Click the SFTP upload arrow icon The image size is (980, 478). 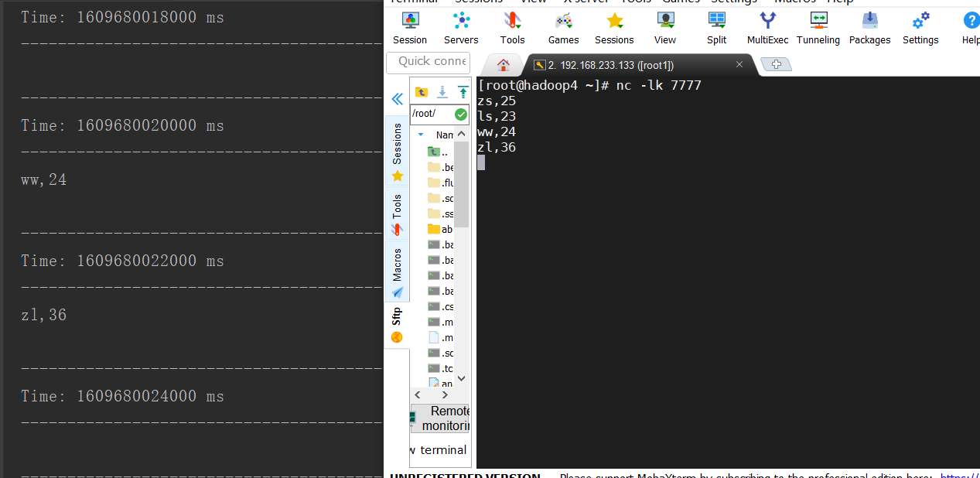tap(463, 92)
